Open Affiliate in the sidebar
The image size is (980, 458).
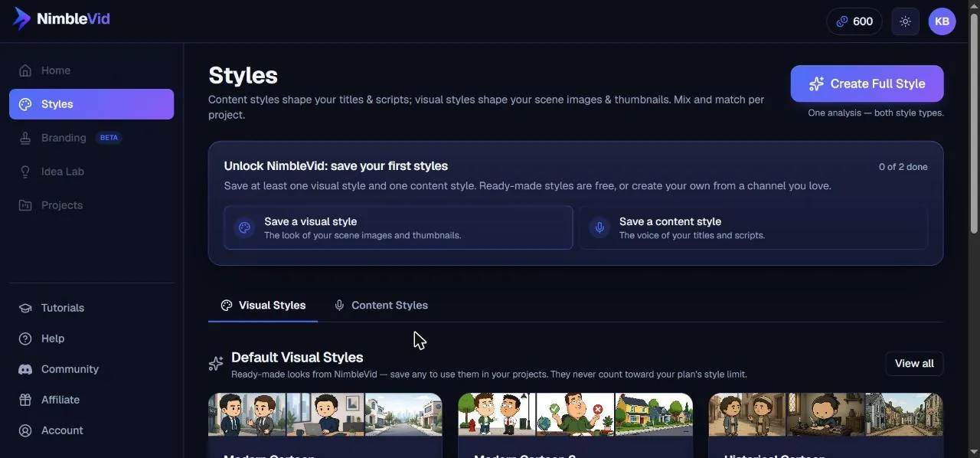click(92, 400)
